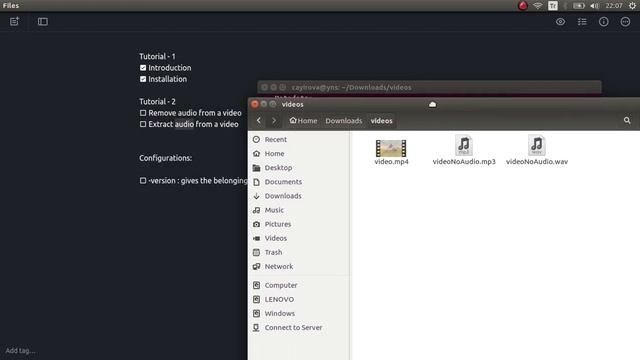
Task: Uncheck the Installation checkbox
Action: (143, 79)
